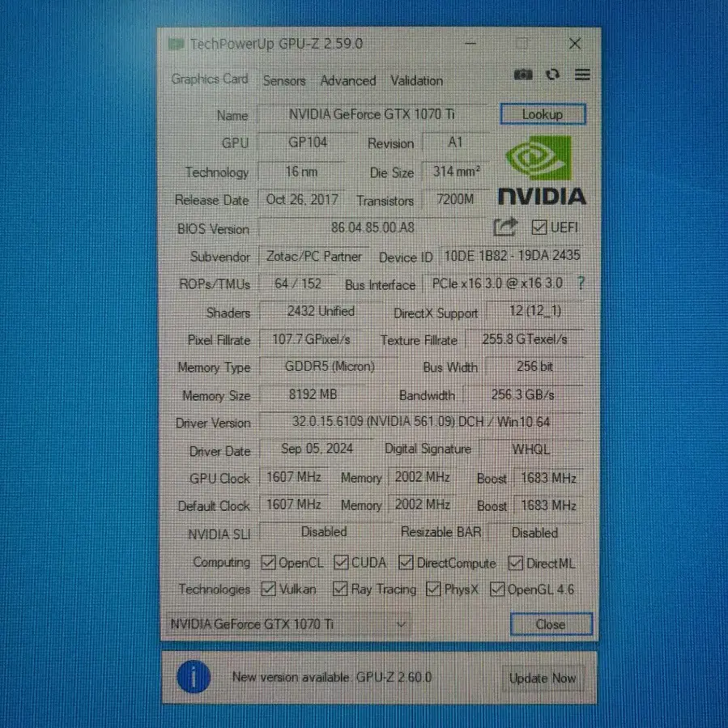Screen dimensions: 728x728
Task: Click the Release Date value Oct 26, 2017
Action: click(302, 199)
